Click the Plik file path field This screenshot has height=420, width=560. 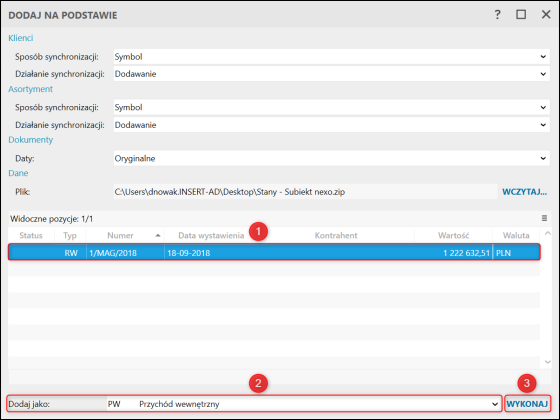[x=305, y=192]
